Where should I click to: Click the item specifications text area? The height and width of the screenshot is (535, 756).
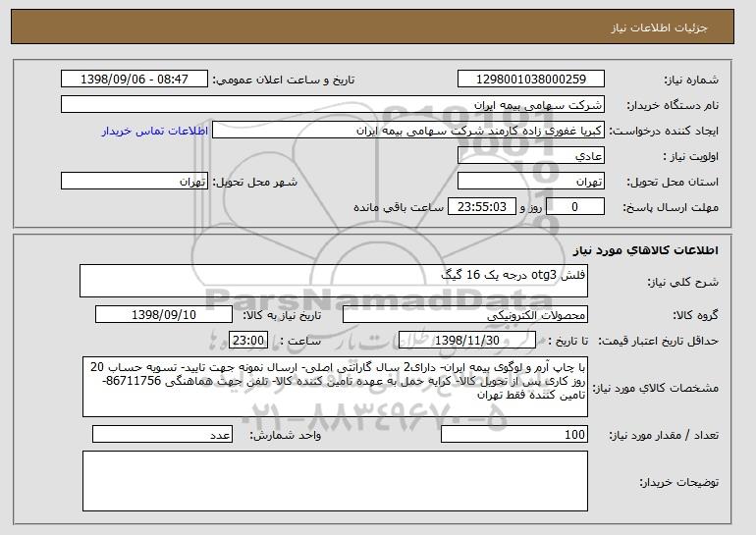(x=335, y=387)
